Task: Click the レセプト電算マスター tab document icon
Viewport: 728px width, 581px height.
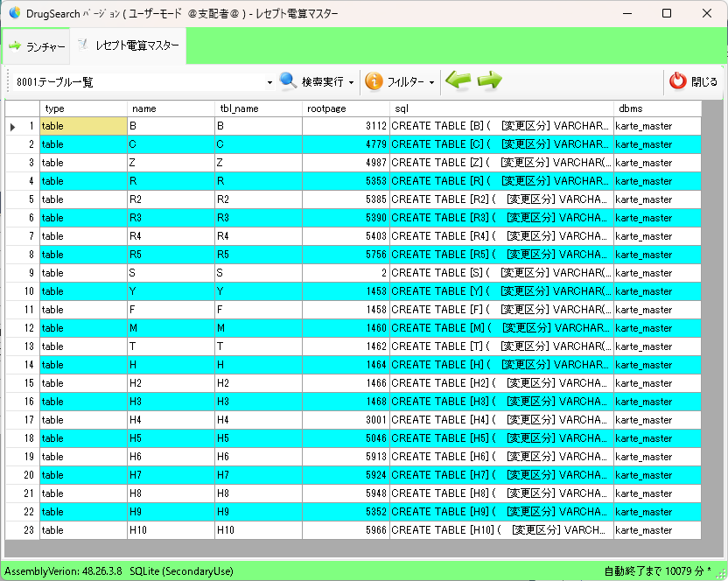Action: click(83, 45)
